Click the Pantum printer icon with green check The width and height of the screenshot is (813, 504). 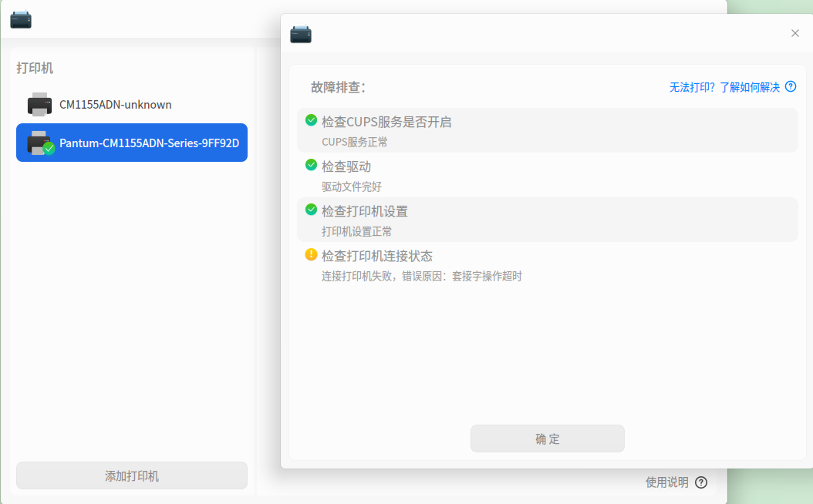click(x=40, y=143)
